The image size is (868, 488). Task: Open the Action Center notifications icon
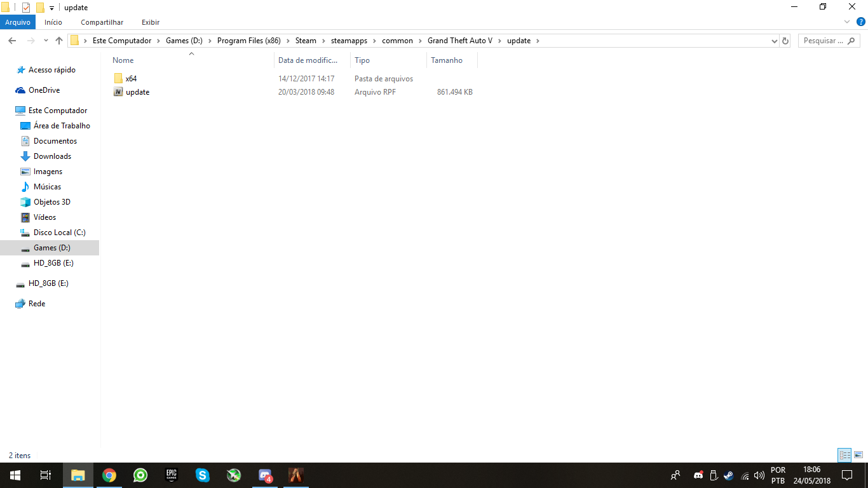coord(846,475)
